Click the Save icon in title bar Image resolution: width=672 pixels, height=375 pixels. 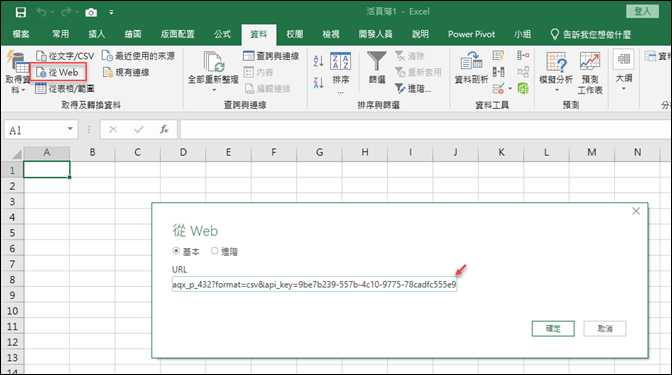21,12
